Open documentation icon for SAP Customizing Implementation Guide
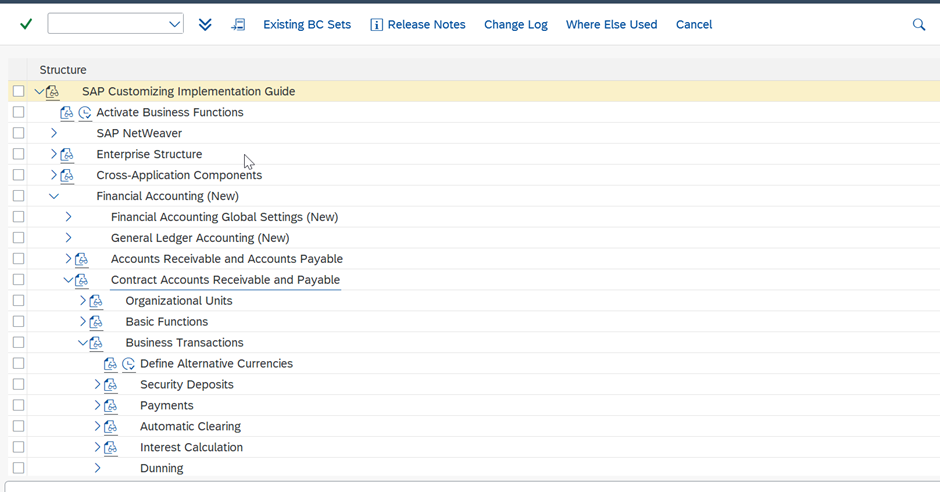The width and height of the screenshot is (940, 492). tap(53, 92)
